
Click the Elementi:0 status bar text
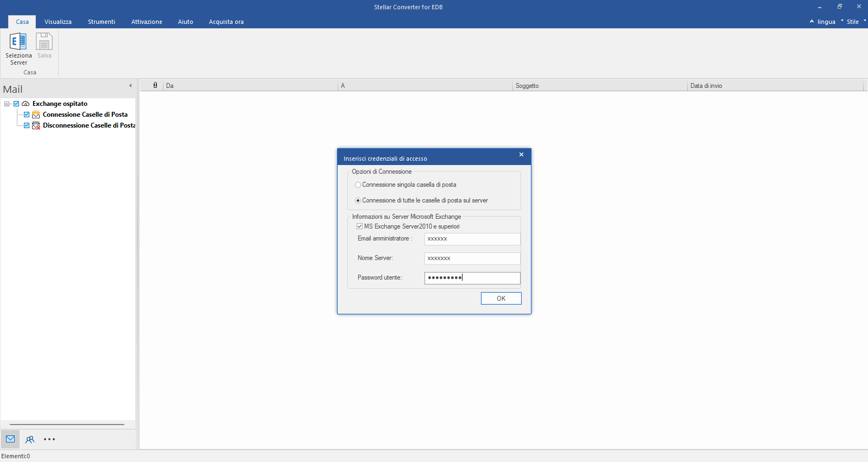pyautogui.click(x=16, y=456)
